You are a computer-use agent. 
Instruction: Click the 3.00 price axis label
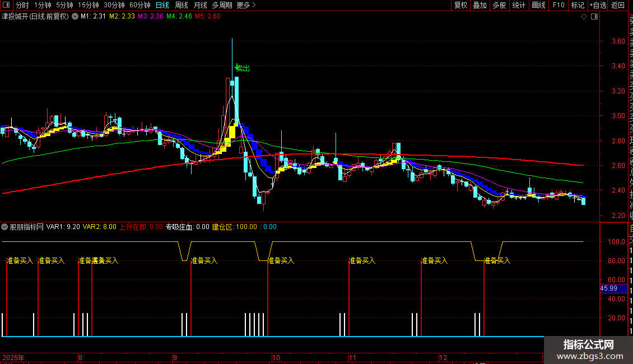[x=618, y=116]
